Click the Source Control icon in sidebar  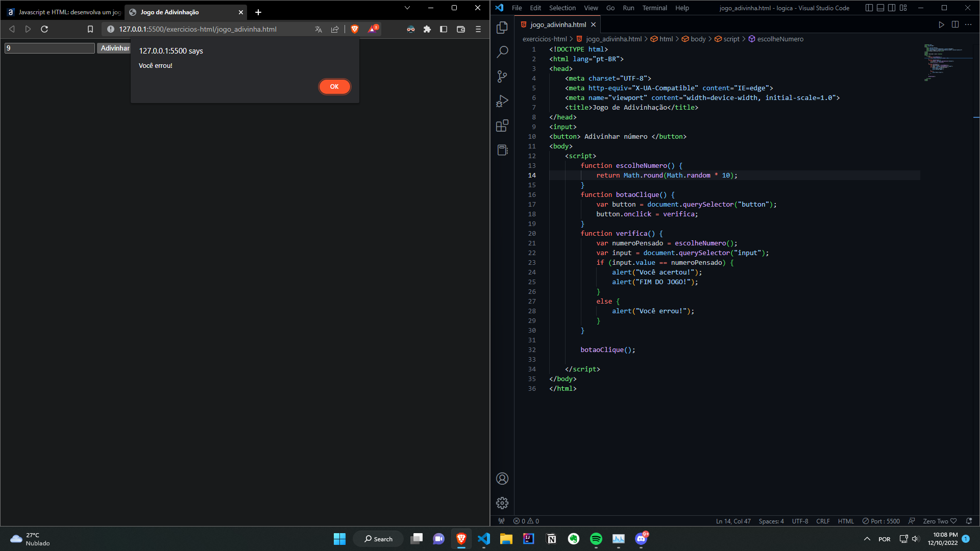pos(503,76)
